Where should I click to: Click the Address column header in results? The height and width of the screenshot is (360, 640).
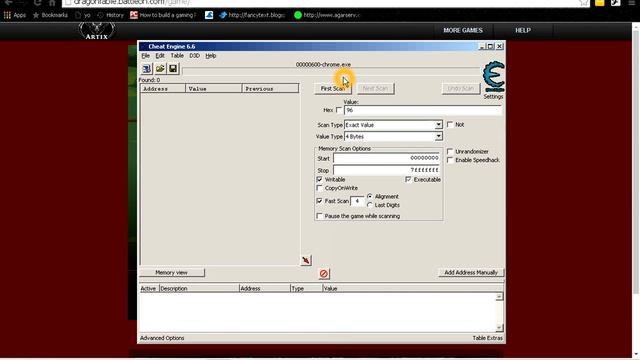click(x=163, y=89)
